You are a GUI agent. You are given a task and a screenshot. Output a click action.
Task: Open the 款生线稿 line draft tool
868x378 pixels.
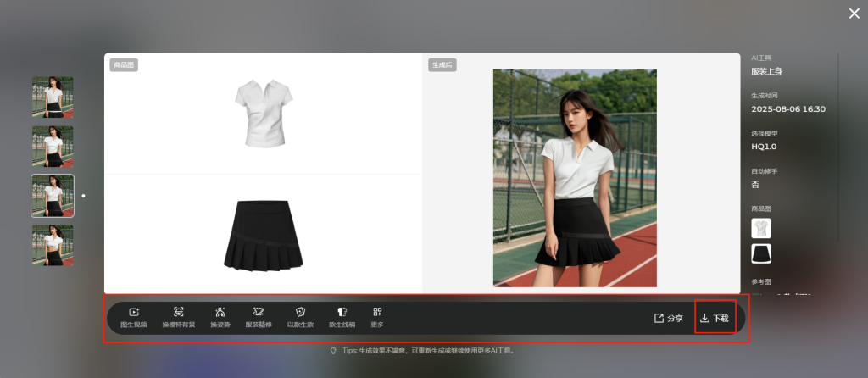(342, 318)
